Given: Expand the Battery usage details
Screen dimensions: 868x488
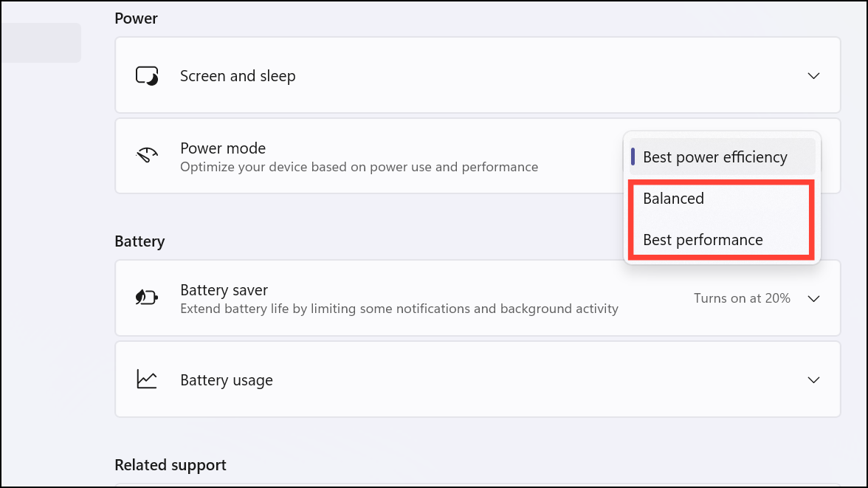Looking at the screenshot, I should 477,379.
